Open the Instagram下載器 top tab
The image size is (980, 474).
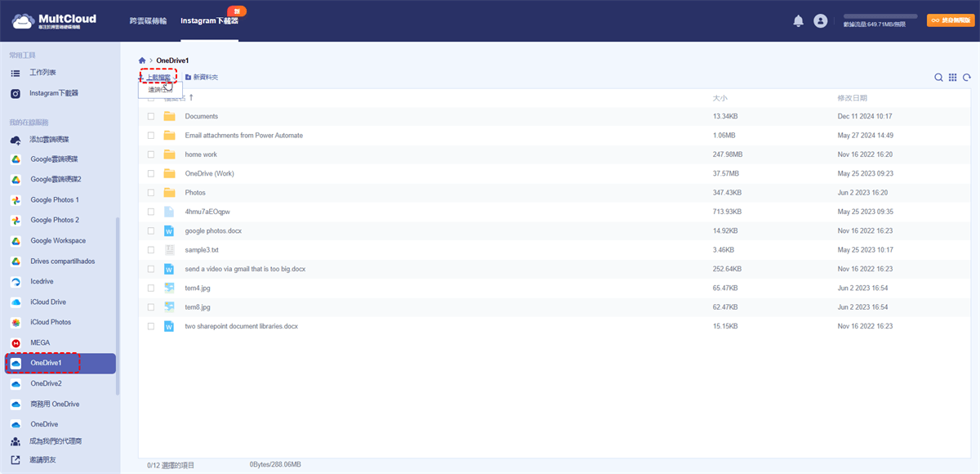pos(209,20)
